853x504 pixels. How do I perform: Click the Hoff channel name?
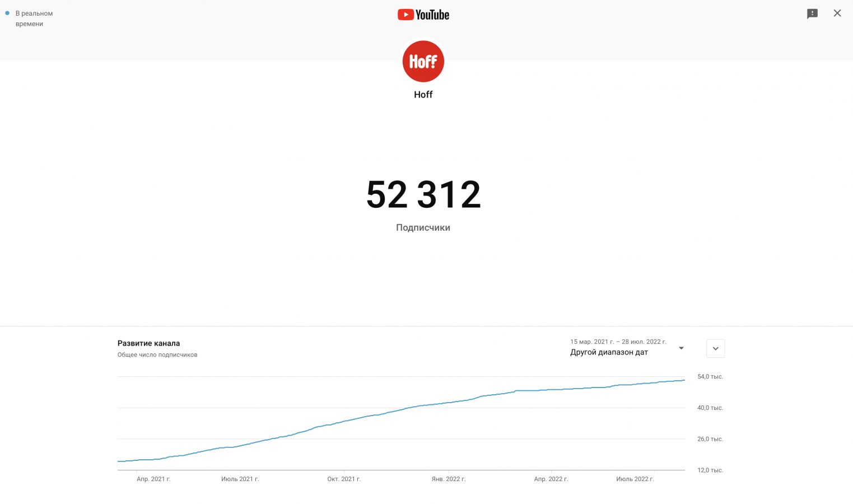(423, 95)
